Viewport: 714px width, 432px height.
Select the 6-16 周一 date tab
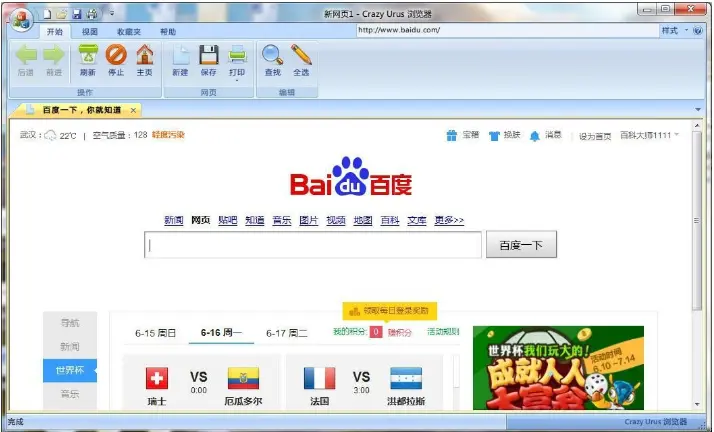tap(221, 333)
